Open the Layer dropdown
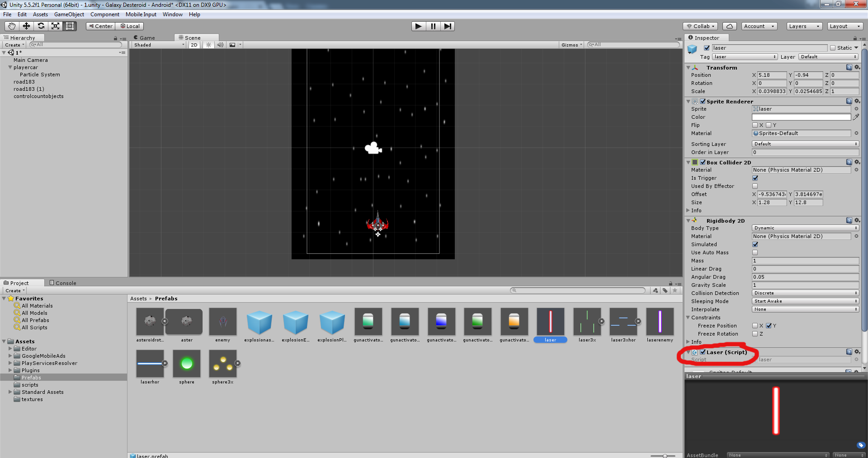 click(x=828, y=57)
